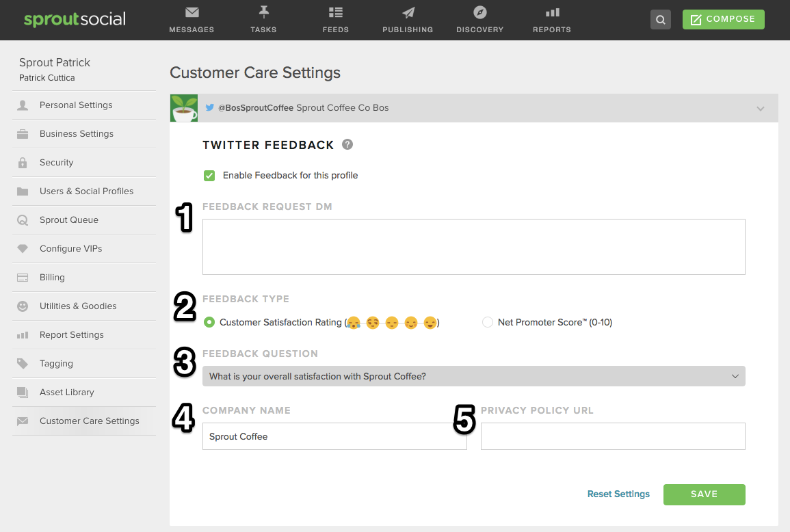Screen dimensions: 790x532
Task: Click the Billing credit card icon
Action: tap(23, 278)
